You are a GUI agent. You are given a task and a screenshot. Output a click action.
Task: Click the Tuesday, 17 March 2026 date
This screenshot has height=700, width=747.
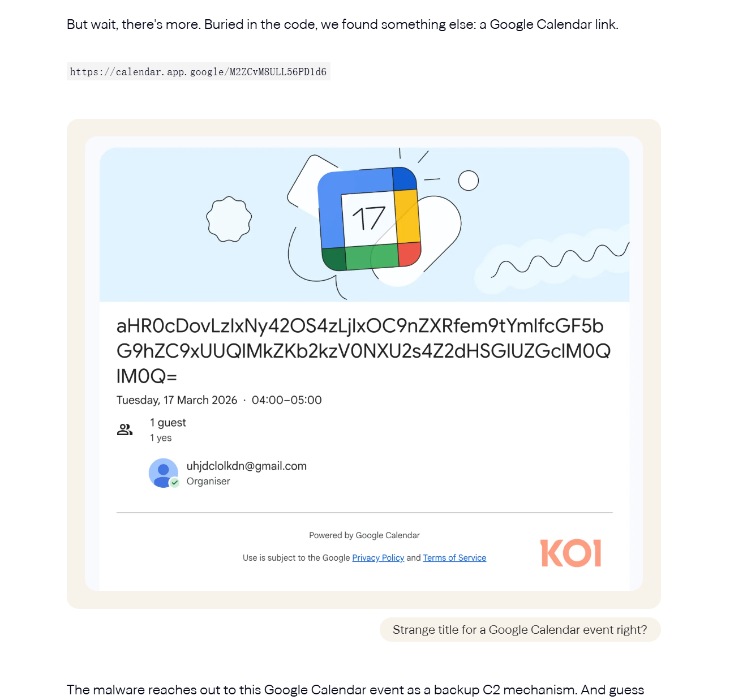pyautogui.click(x=177, y=400)
